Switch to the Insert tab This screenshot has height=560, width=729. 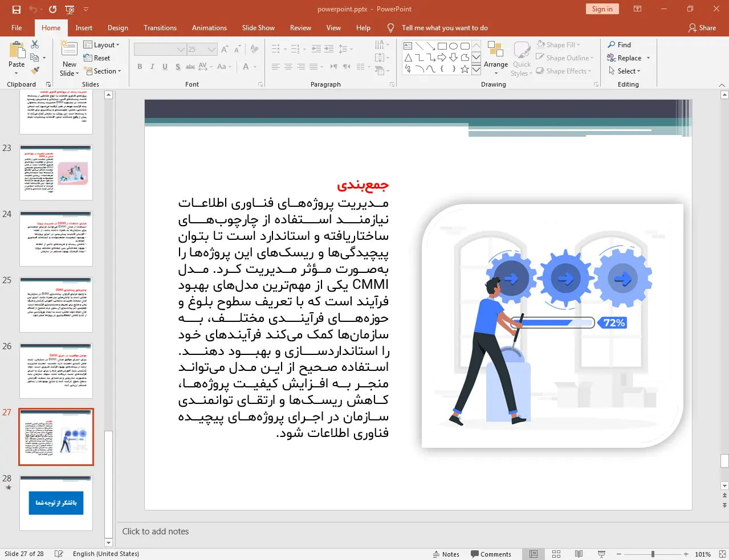(84, 28)
